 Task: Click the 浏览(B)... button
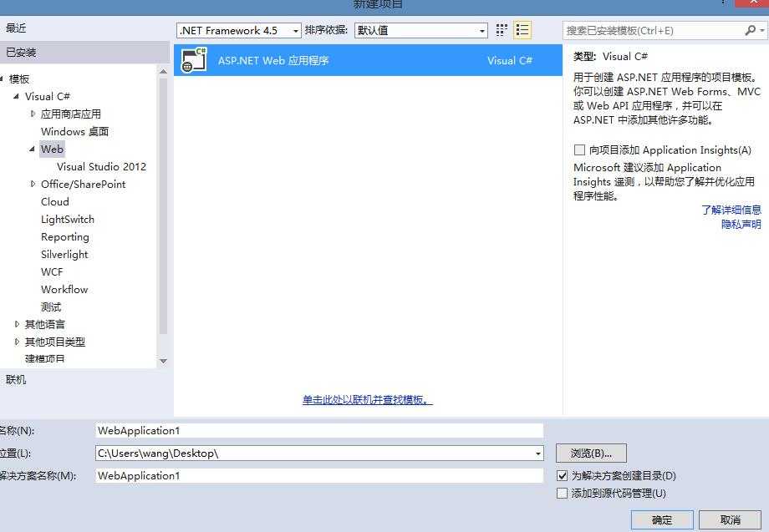pyautogui.click(x=591, y=453)
